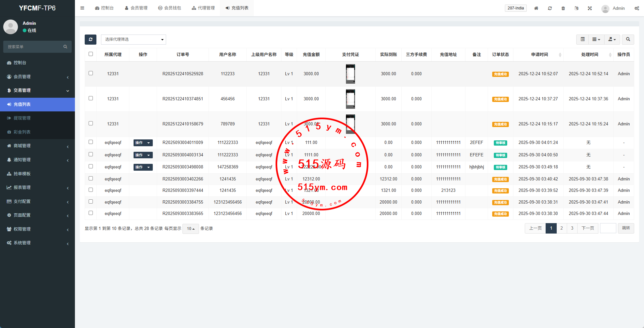Open the 选择代理筛选 agent filter dropdown
Screen dimensions: 644x328
tap(134, 39)
